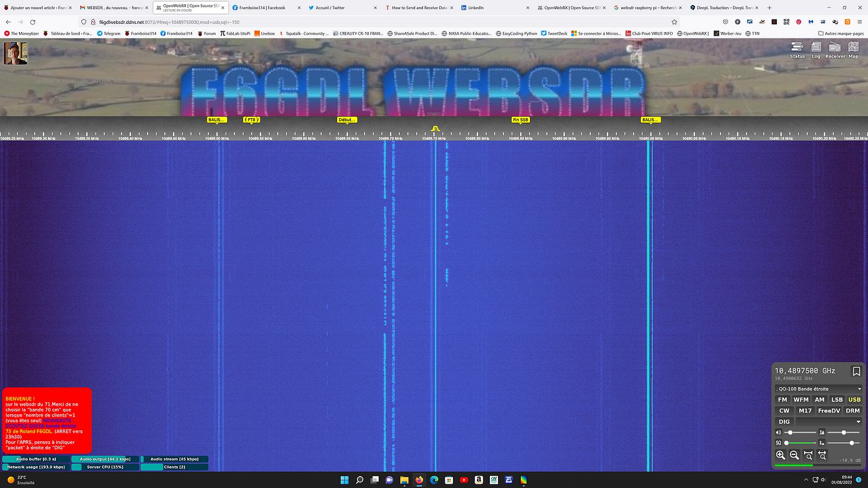Image resolution: width=868 pixels, height=488 pixels.
Task: Switch to the websdr raspberry pi search tab
Action: pyautogui.click(x=648, y=8)
